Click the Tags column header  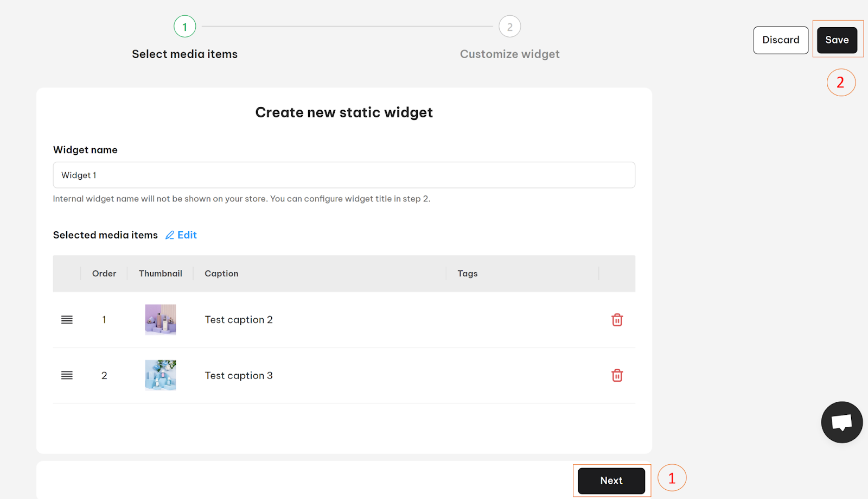(467, 274)
